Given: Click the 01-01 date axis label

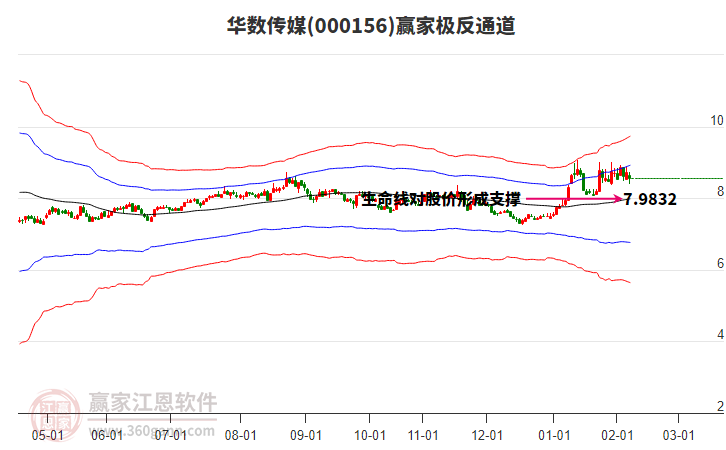Looking at the screenshot, I should coord(554,436).
